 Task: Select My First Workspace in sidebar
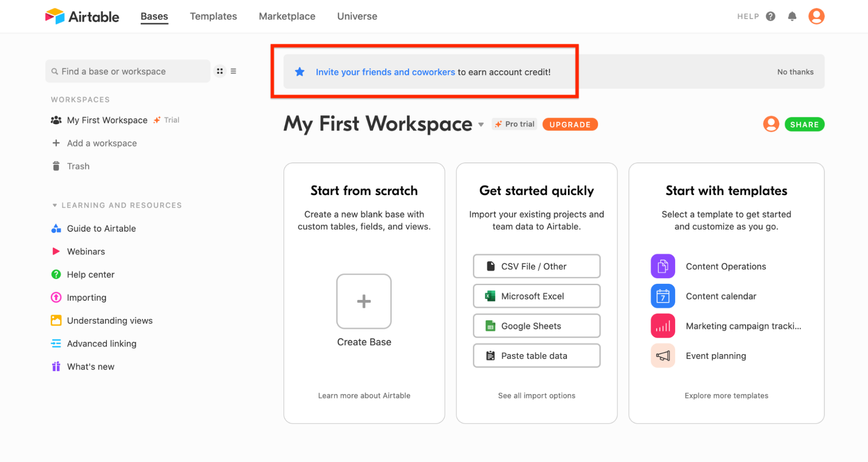[107, 120]
